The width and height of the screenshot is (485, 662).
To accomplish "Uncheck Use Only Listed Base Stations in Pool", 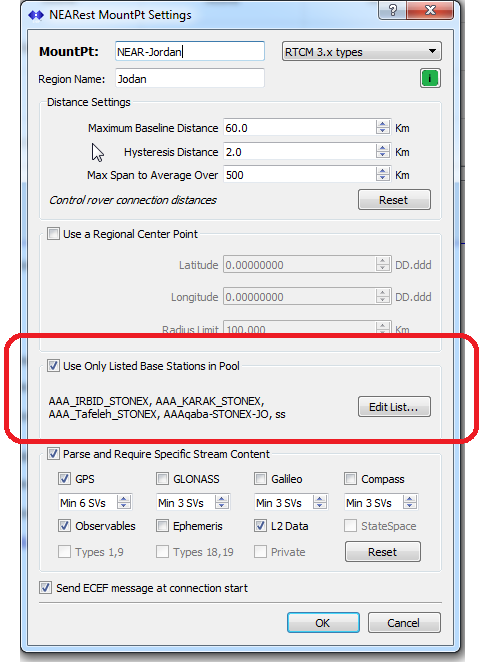I will coord(53,366).
